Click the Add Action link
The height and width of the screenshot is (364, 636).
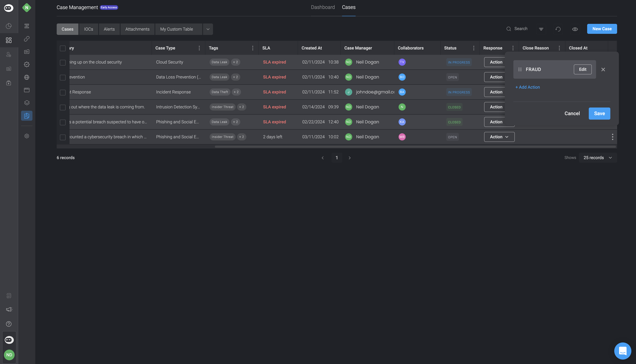coord(528,87)
